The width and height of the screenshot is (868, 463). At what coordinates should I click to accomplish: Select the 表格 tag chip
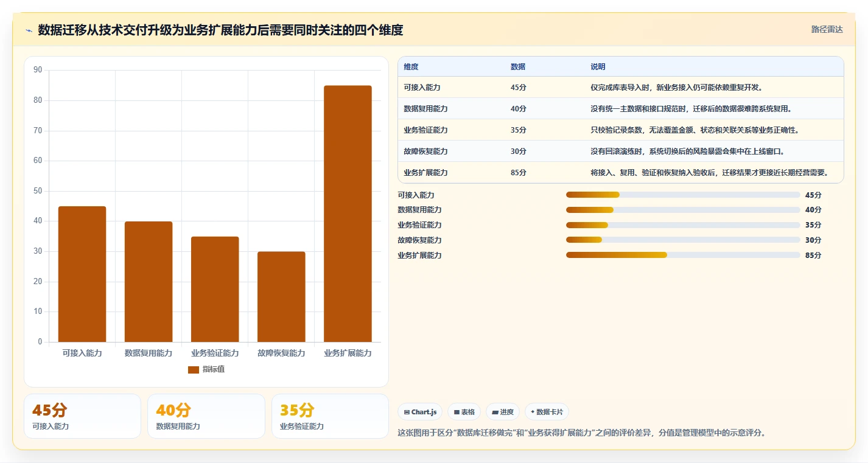coord(464,412)
